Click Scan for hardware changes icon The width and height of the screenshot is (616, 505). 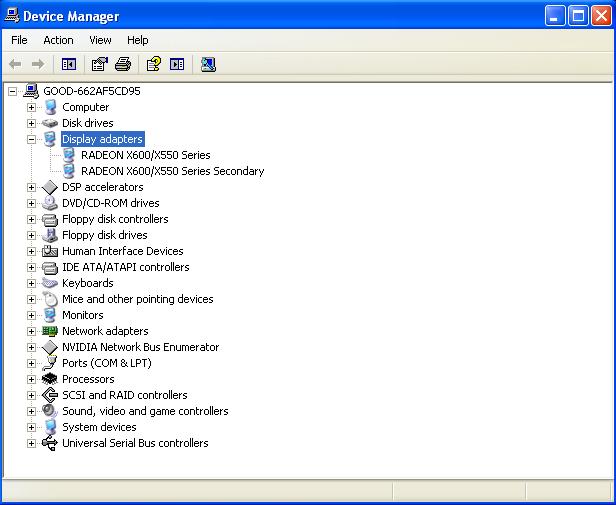pyautogui.click(x=208, y=64)
